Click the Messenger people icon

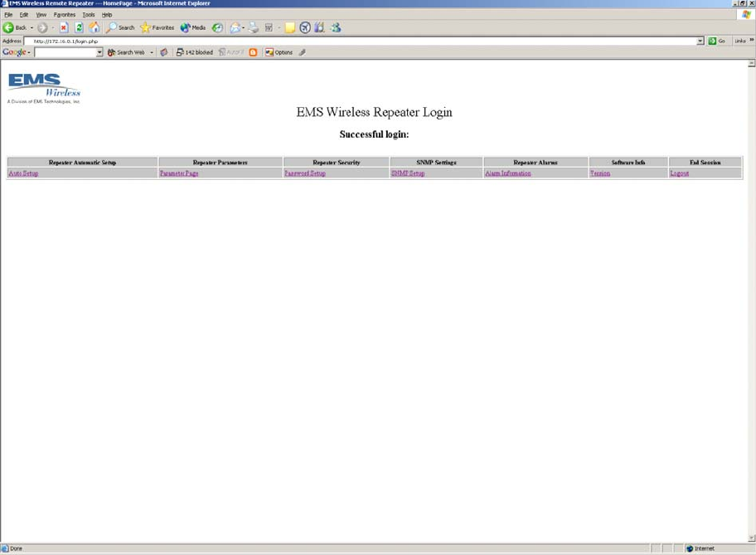pos(336,27)
